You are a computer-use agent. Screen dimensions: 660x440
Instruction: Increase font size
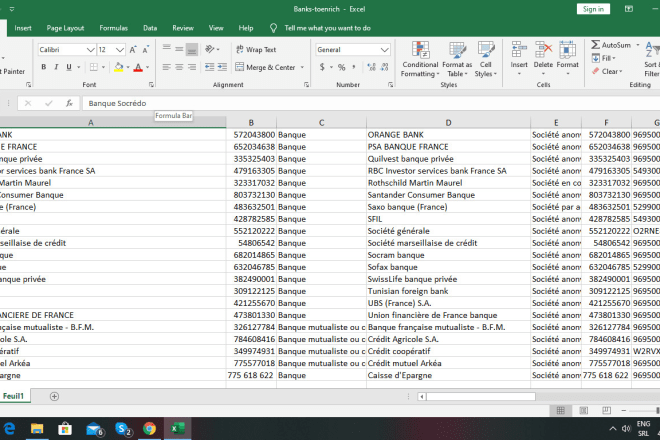[133, 50]
